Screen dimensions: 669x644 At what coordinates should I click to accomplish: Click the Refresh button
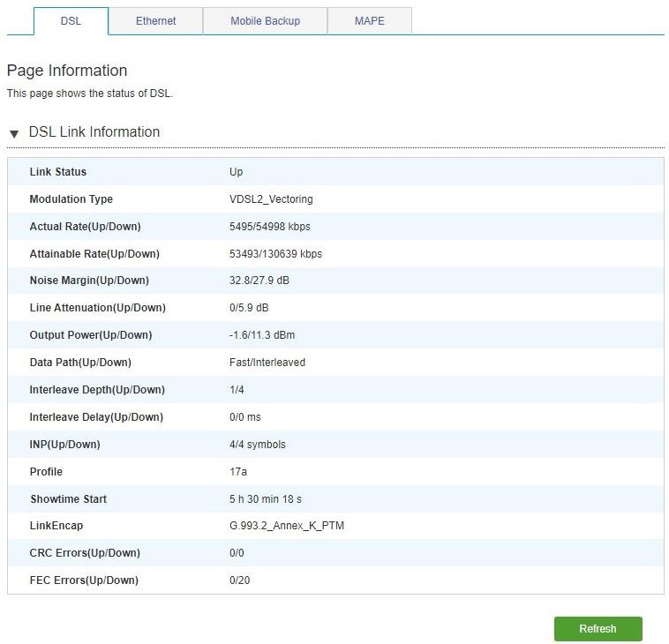(x=598, y=628)
